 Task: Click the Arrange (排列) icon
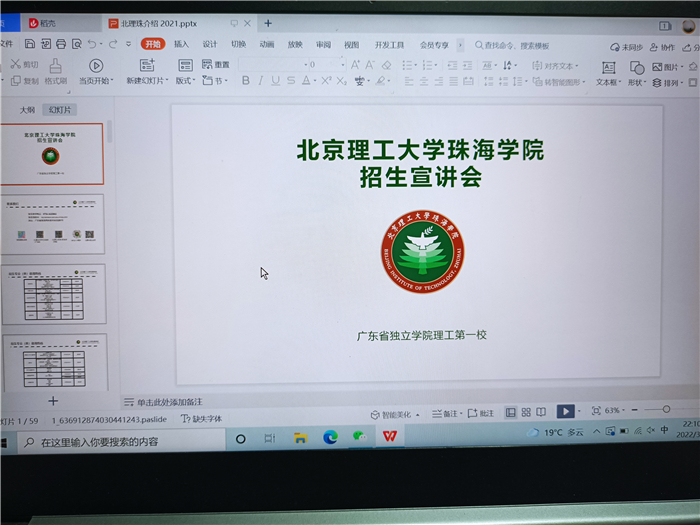(657, 83)
